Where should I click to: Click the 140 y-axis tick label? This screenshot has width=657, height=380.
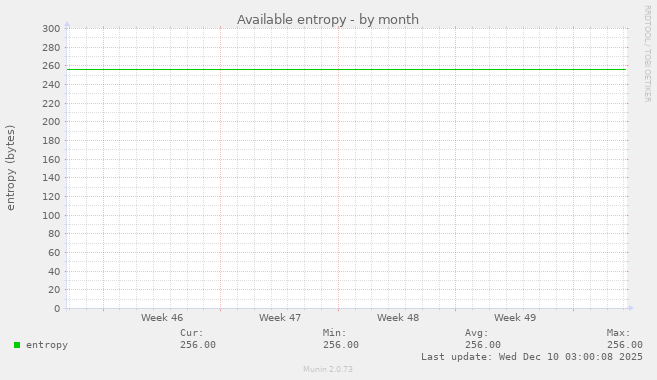(x=51, y=178)
